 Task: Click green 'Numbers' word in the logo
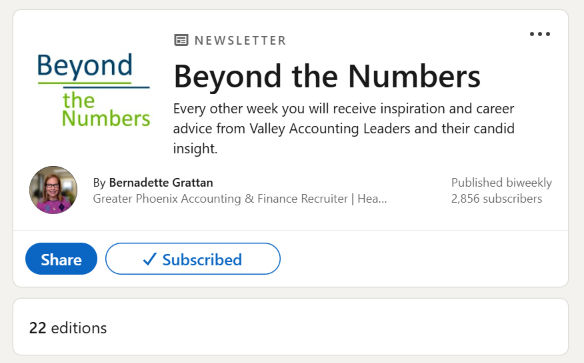[x=106, y=119]
